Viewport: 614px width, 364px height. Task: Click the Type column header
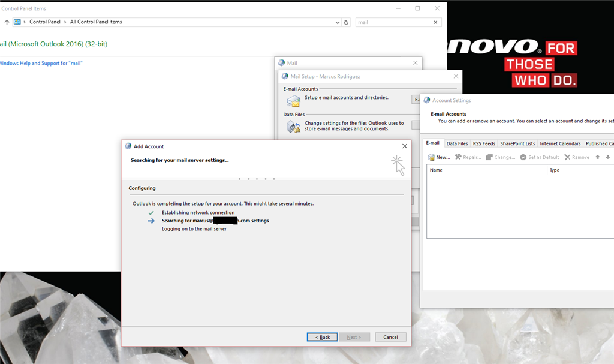(x=580, y=170)
